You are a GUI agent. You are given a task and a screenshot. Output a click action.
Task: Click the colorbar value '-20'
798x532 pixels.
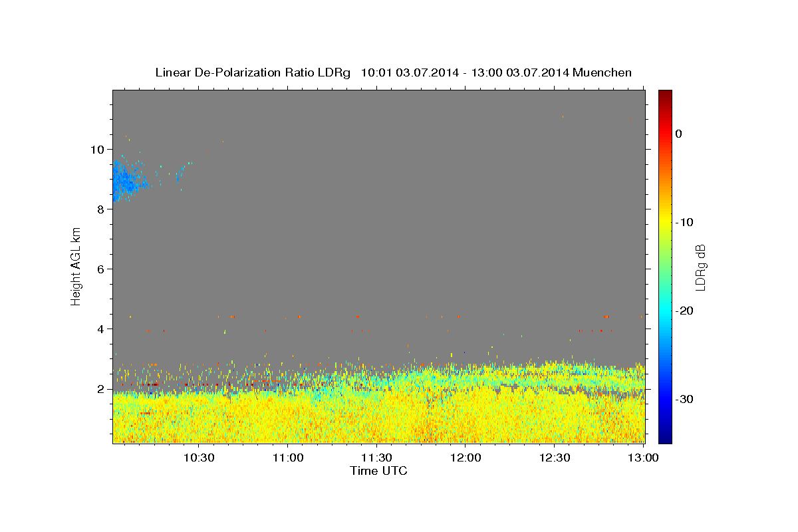pos(685,311)
